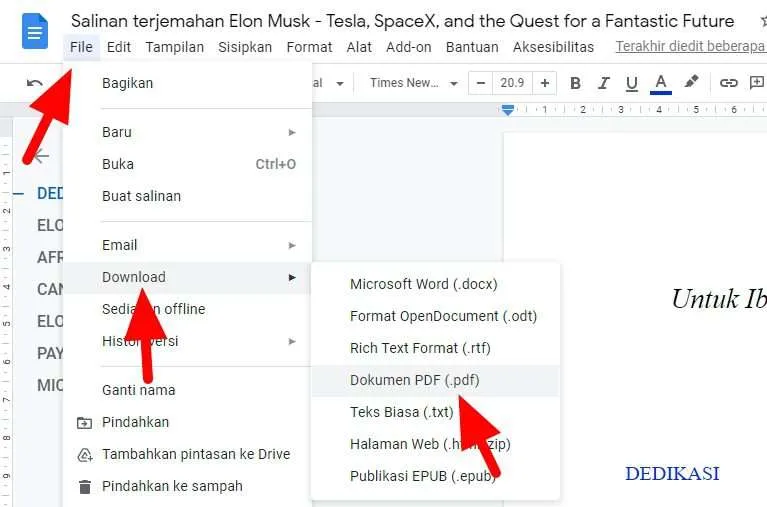The width and height of the screenshot is (767, 507).
Task: Open the Times New Roman font dropdown
Action: 413,83
